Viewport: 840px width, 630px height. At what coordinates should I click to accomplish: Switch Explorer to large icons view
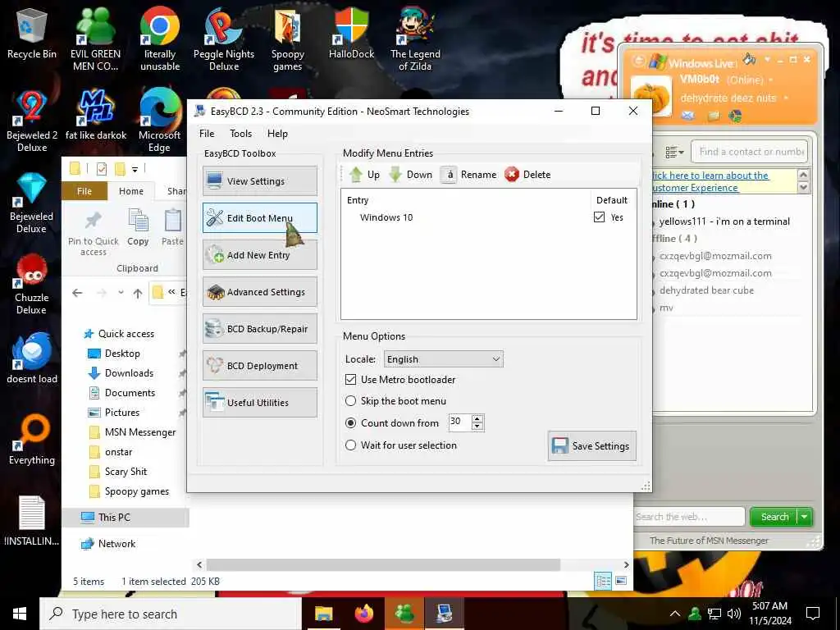coord(621,581)
